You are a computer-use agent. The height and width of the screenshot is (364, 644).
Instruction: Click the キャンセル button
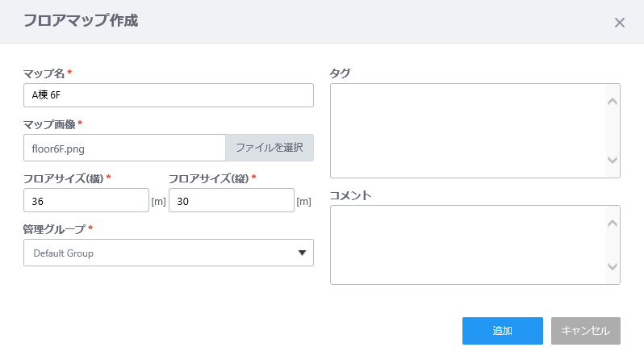coord(585,331)
